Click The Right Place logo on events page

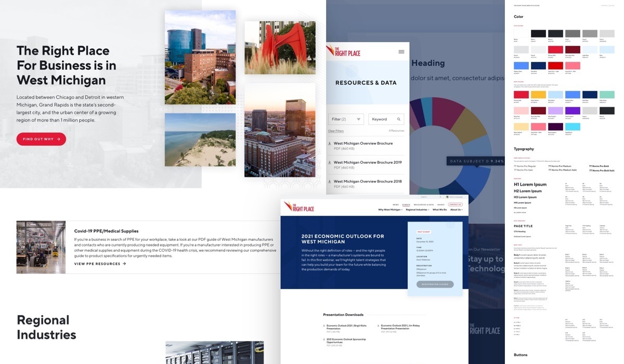click(299, 207)
